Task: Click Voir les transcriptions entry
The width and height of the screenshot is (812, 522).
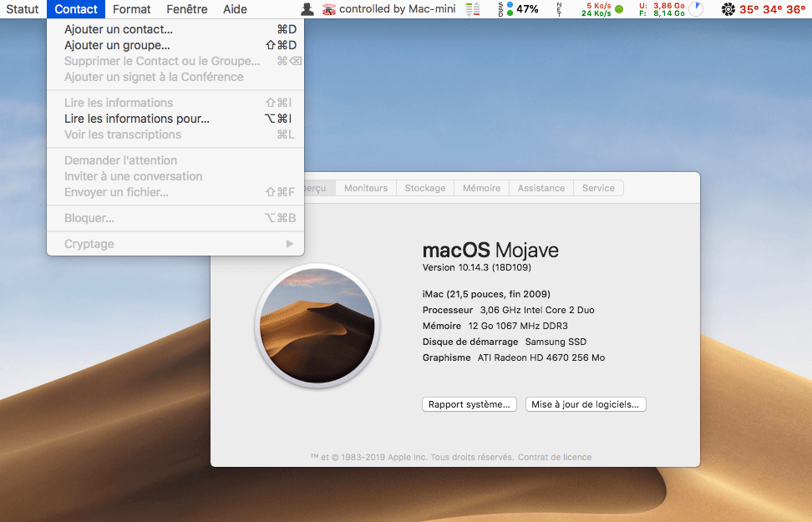Action: point(175,134)
